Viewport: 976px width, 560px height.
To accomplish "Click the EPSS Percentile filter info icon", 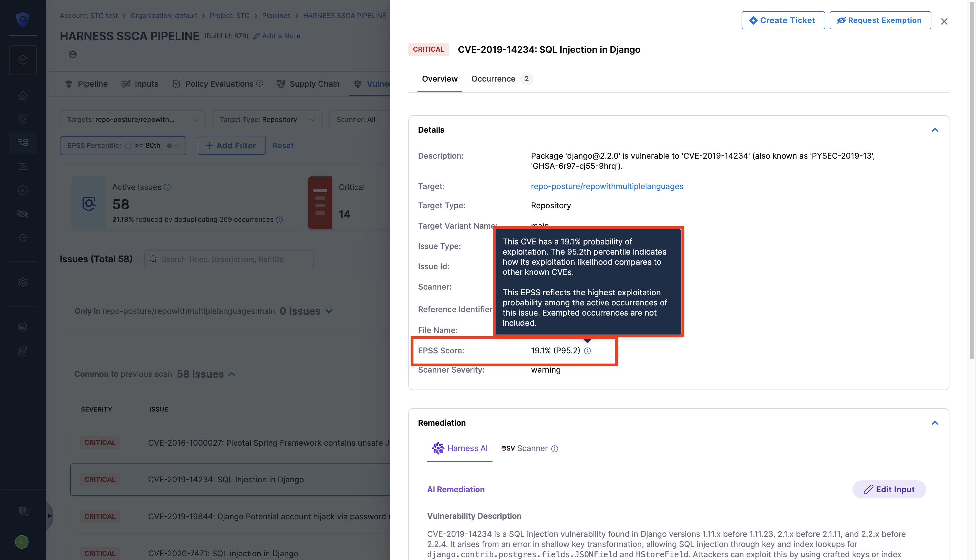I will tap(128, 146).
